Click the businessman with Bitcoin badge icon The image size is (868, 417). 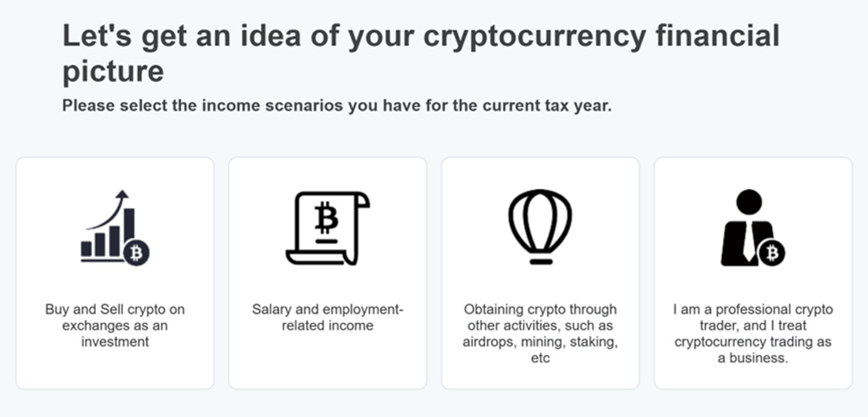(x=753, y=228)
